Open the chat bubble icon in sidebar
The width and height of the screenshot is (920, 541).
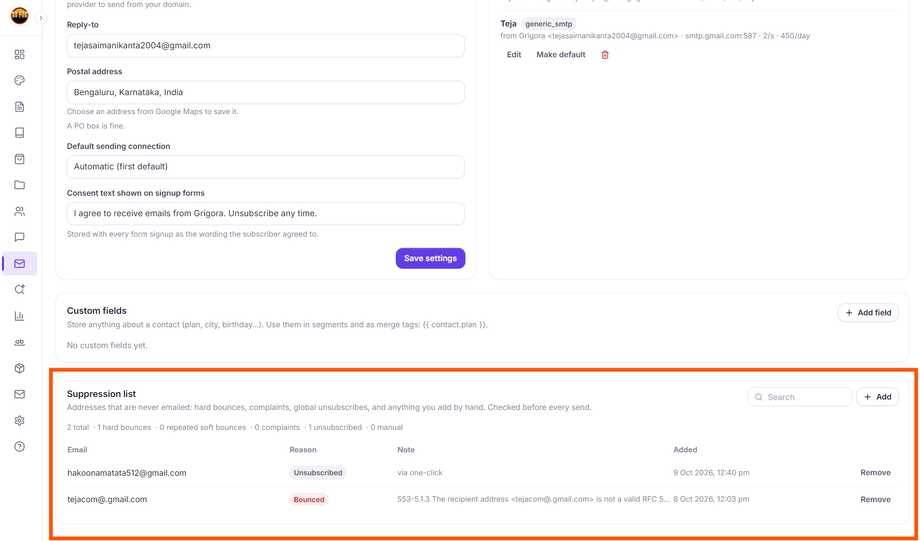(19, 237)
